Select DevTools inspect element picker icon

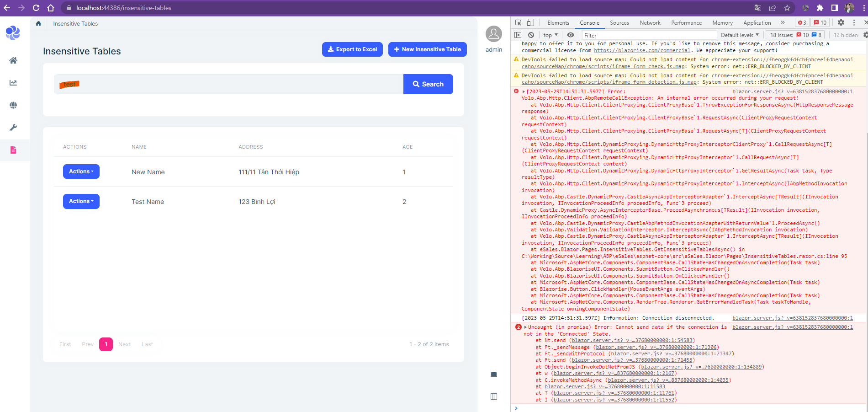518,22
